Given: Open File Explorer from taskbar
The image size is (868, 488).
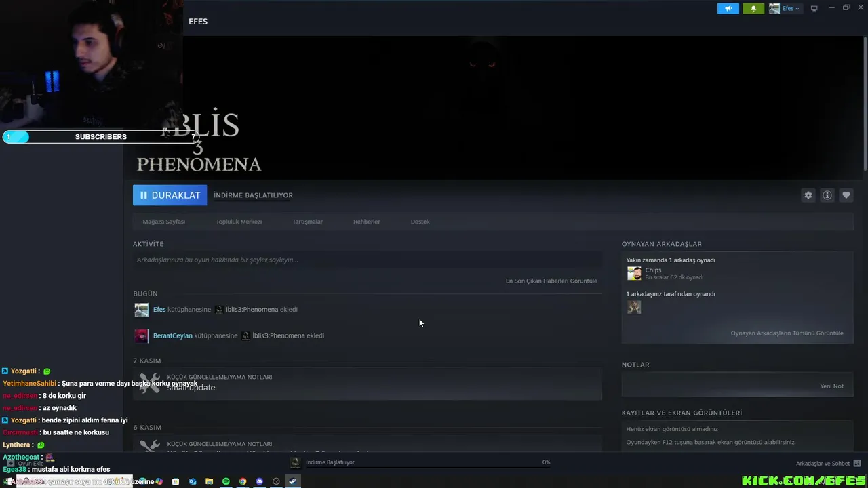Looking at the screenshot, I should click(209, 481).
